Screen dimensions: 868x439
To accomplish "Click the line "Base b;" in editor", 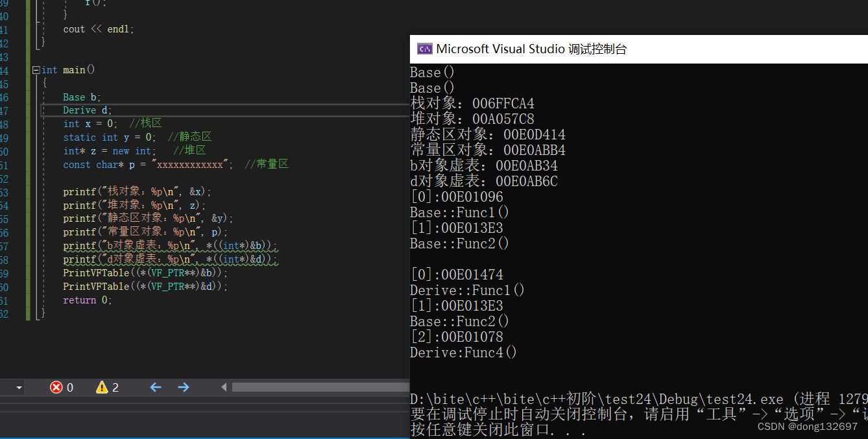I will [82, 97].
